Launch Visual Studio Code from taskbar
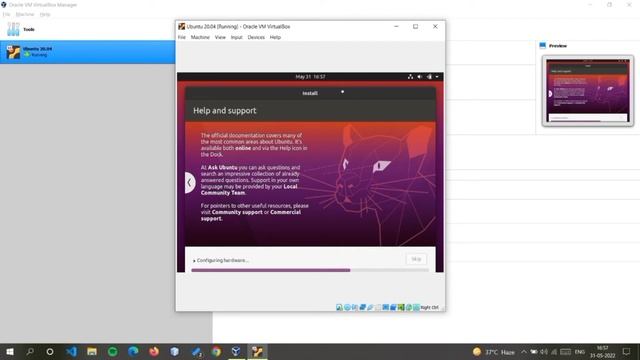This screenshot has height=360, width=640. pyautogui.click(x=71, y=351)
